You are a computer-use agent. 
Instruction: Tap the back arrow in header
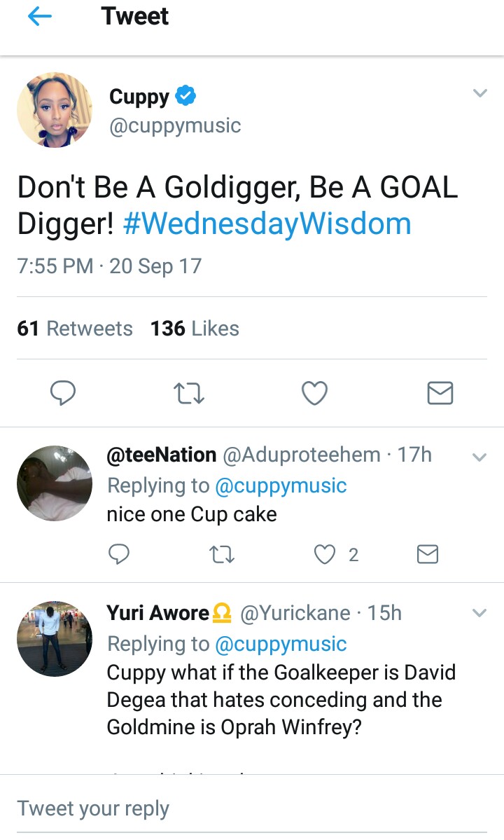[x=40, y=17]
